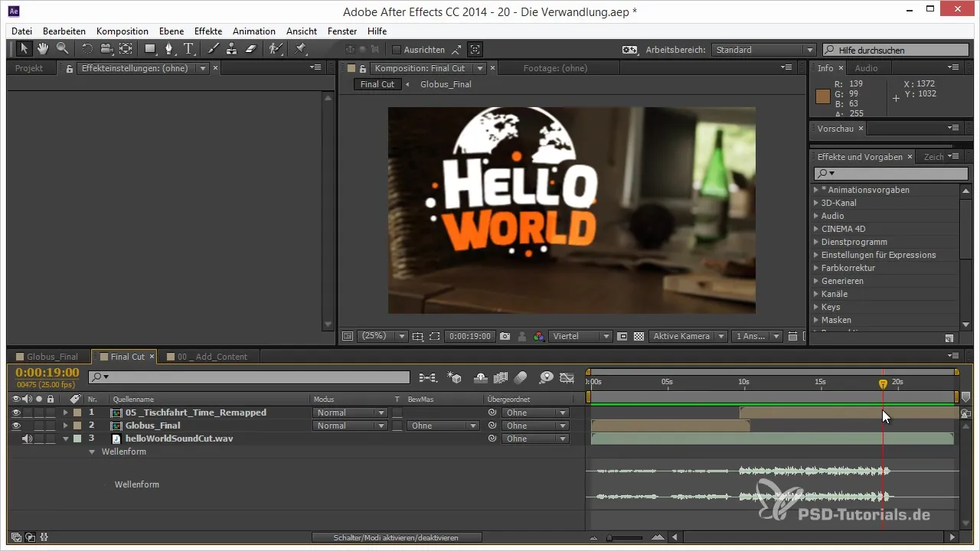Screen dimensions: 980x551
Task: Expand the 05 _Tischfahrt_Time_Remapped layer properties
Action: 65,412
